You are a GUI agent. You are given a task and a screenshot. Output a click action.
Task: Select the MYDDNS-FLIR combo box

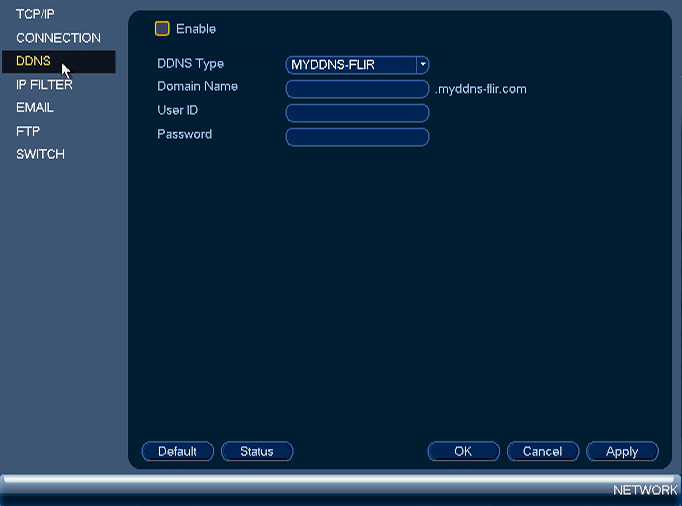pos(357,65)
